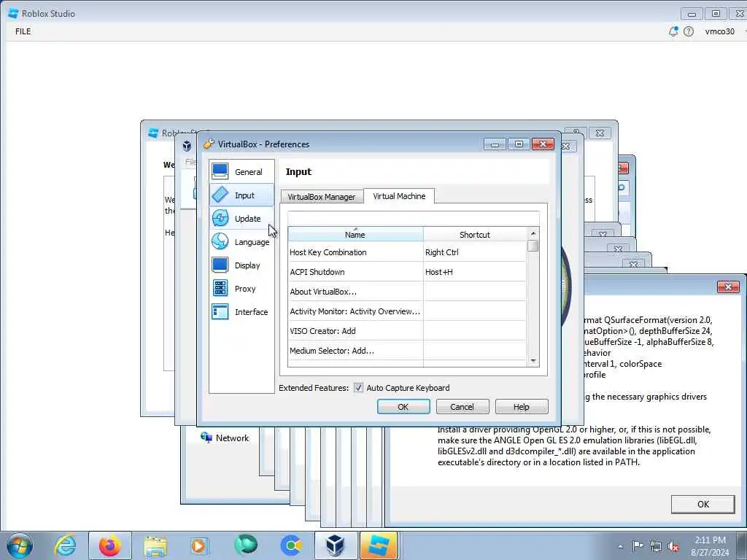This screenshot has width=747, height=560.
Task: Open the blue C browser taskbar icon
Action: coord(291,545)
